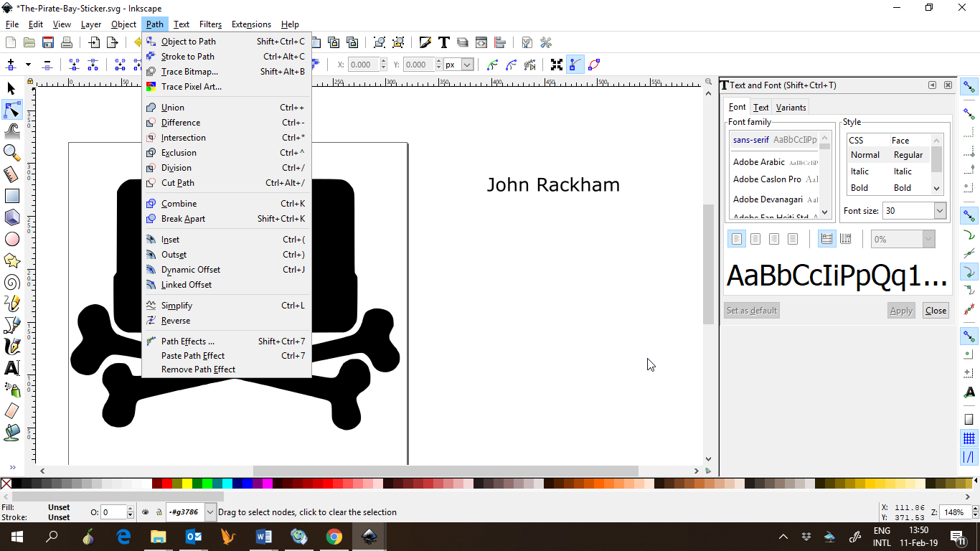The height and width of the screenshot is (551, 980).
Task: Open the 0% spacing dropdown
Action: coord(929,239)
